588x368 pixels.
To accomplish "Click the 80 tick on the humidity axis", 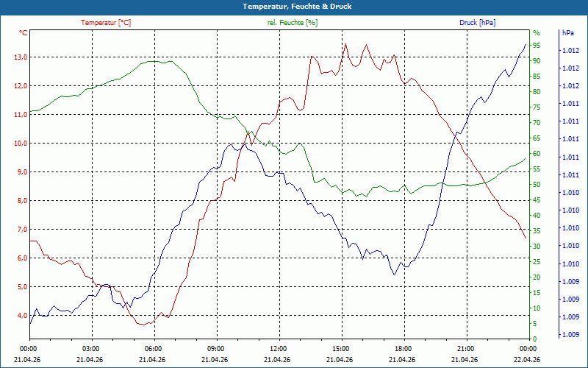I will tap(537, 91).
